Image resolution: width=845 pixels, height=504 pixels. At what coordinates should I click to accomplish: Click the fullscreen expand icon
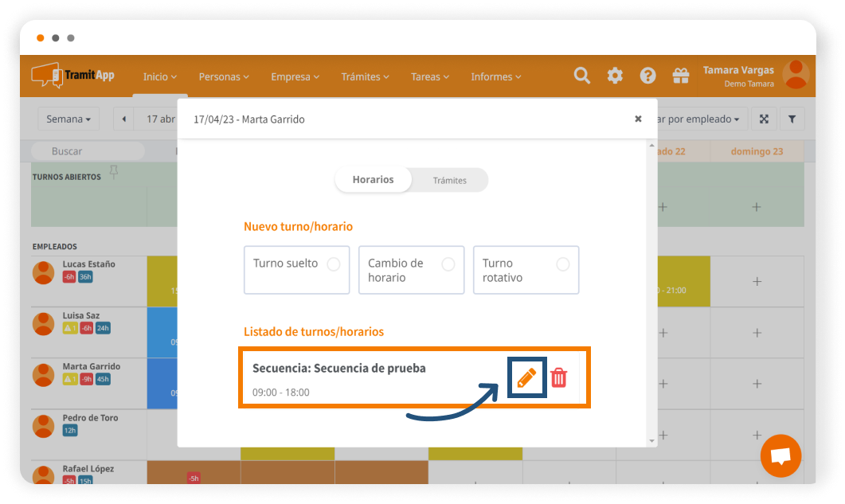tap(764, 119)
